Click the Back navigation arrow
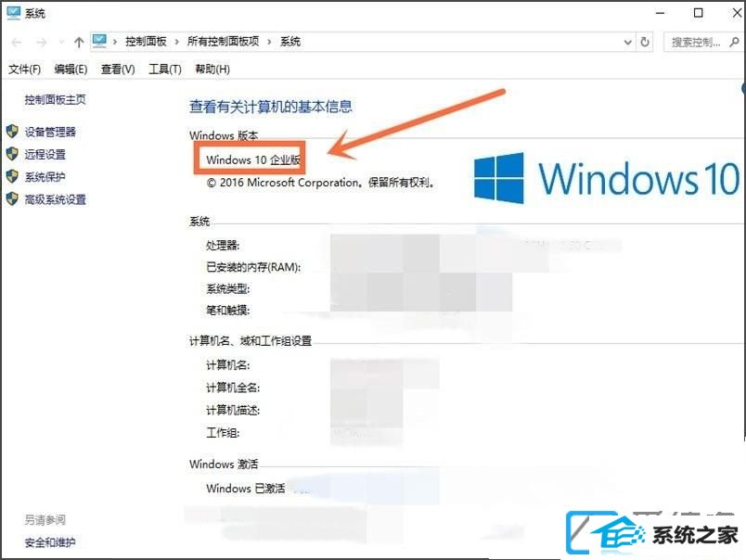 (x=17, y=43)
